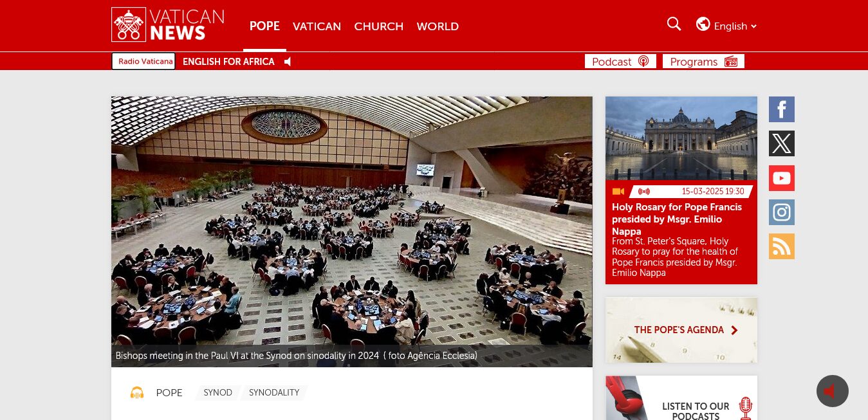Open the X social icon
The width and height of the screenshot is (868, 420).
coord(782,143)
